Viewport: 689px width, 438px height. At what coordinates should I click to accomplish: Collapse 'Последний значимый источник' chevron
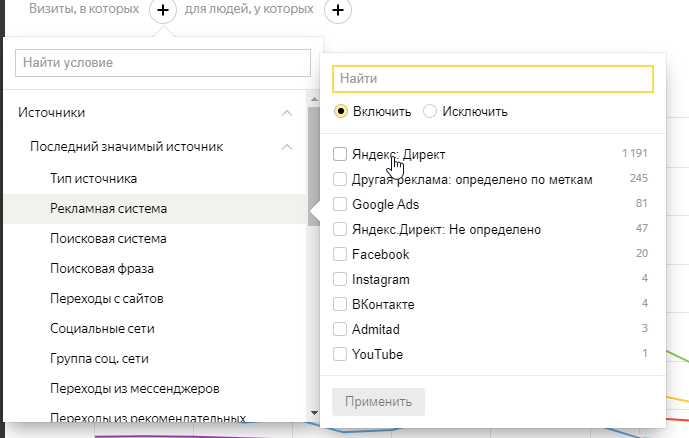(287, 147)
